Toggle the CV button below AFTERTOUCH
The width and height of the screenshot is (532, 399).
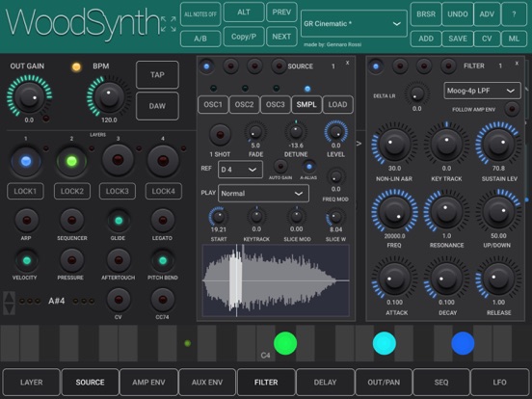click(119, 300)
